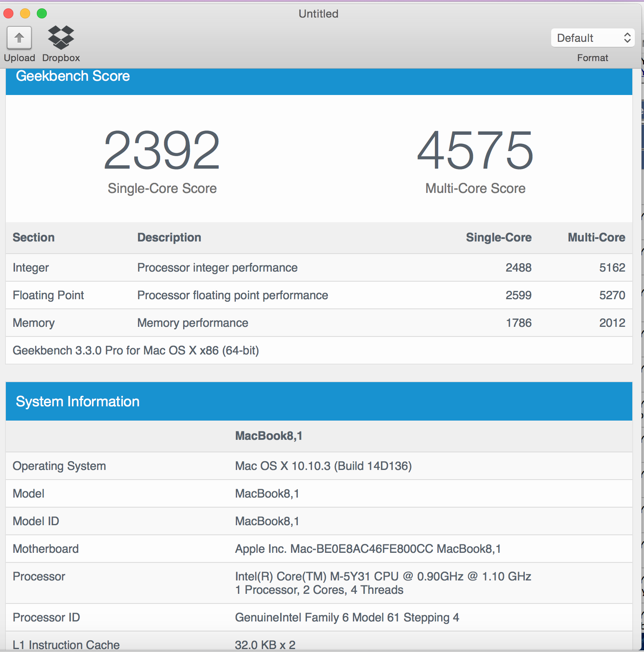
Task: Select the Mac-BE0E8AC46FE800CC motherboard value
Action: 362,549
